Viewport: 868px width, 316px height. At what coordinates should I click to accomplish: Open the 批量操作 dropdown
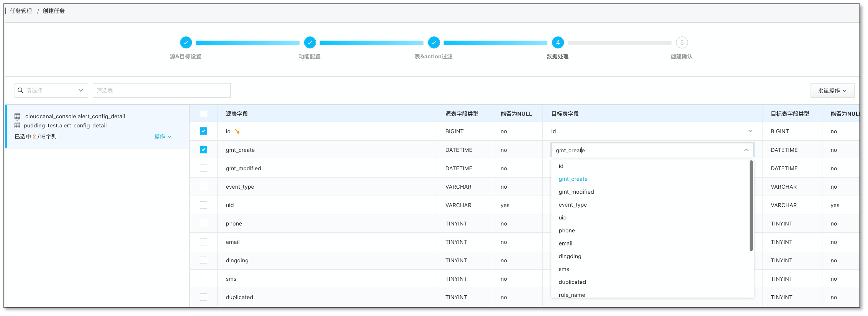click(832, 91)
